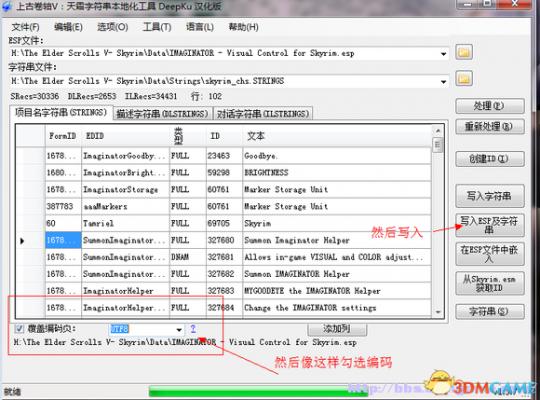This screenshot has width=540, height=400.
Task: Open the question mark help link
Action: click(x=193, y=329)
